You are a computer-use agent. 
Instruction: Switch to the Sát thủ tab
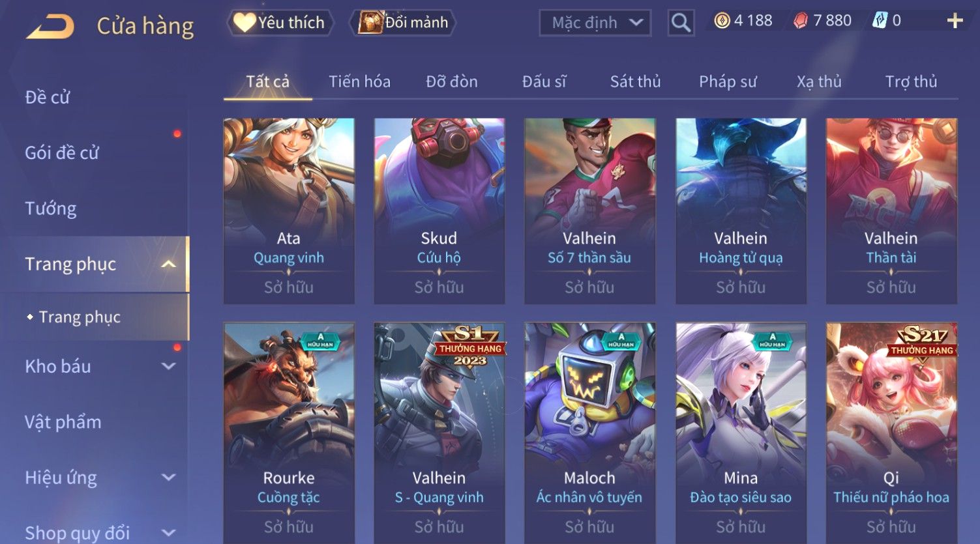click(x=635, y=81)
